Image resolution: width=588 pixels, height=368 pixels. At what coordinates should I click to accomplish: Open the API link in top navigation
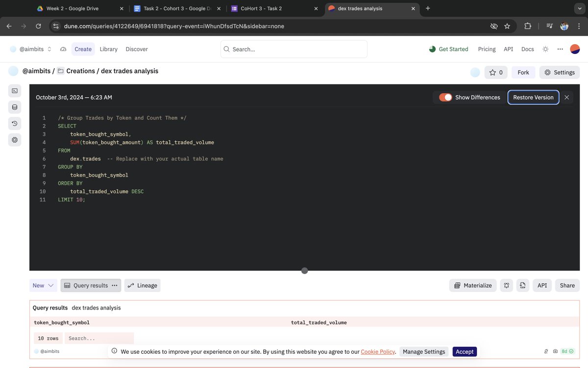[509, 49]
